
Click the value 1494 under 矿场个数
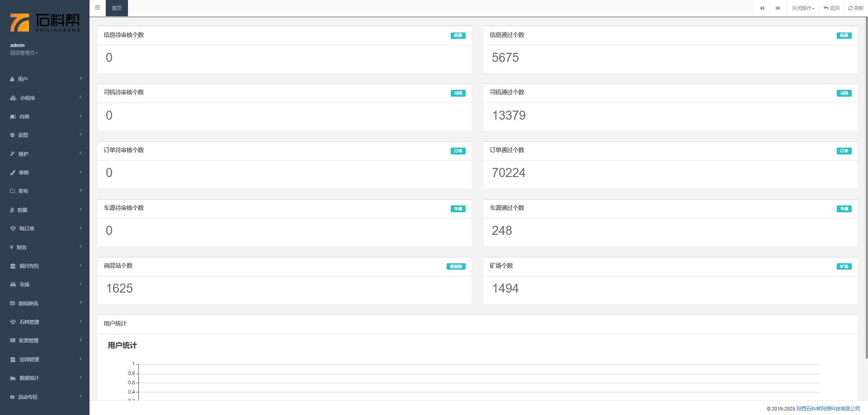[505, 288]
